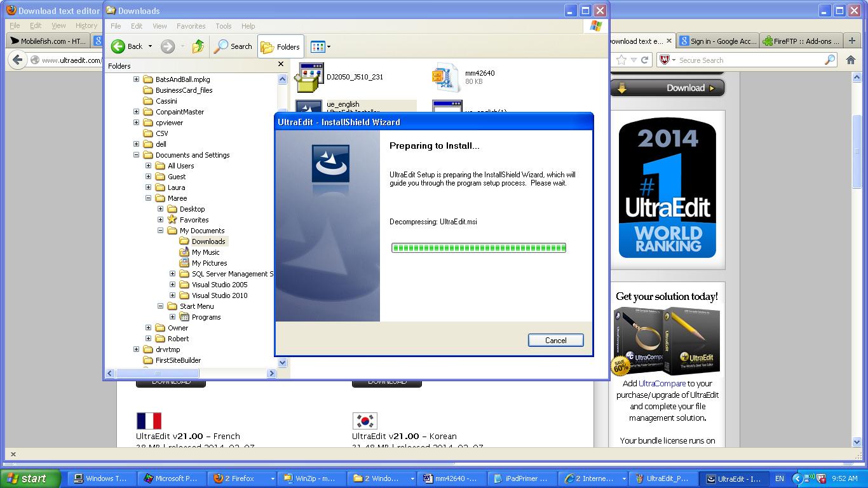Viewport: 868px width, 488px height.
Task: Click the Windows Start button
Action: point(30,478)
